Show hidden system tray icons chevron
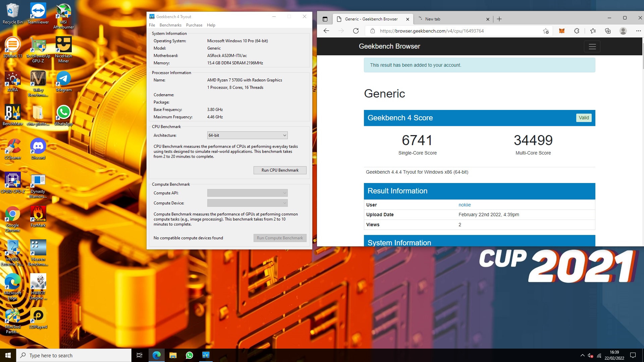 (x=582, y=355)
